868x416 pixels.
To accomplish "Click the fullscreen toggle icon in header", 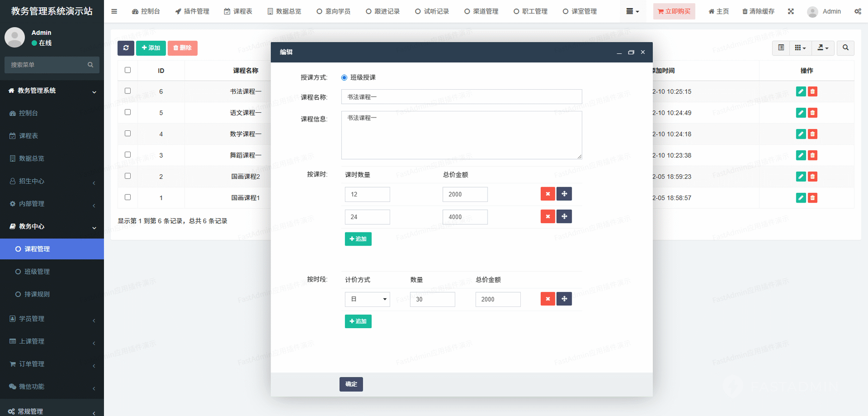I will [x=791, y=11].
